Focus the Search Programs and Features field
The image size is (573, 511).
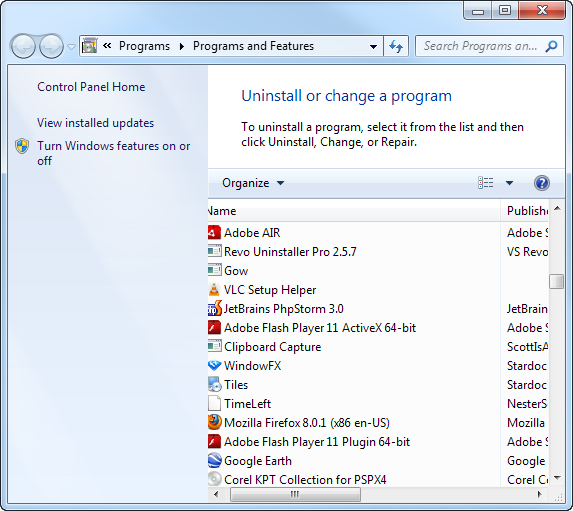481,46
